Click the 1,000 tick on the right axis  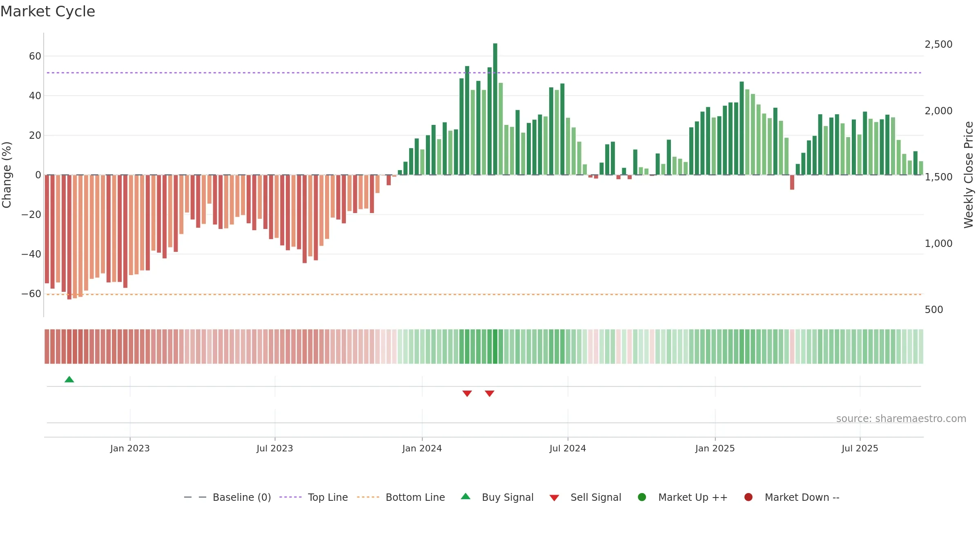point(938,244)
